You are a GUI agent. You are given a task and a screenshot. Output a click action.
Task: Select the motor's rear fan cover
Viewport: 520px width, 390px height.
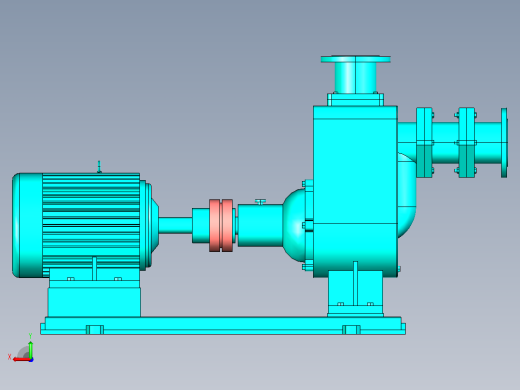[27, 225]
